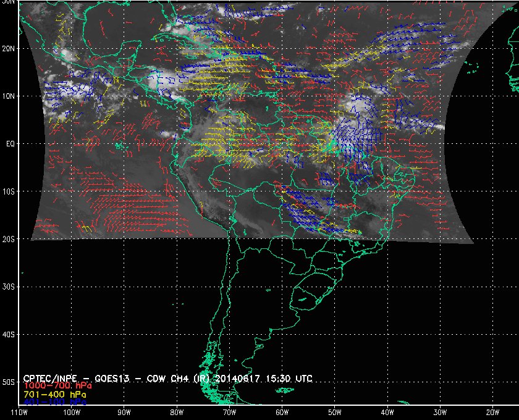Click the CPTEC/INPE GOES13 title text

click(168, 379)
